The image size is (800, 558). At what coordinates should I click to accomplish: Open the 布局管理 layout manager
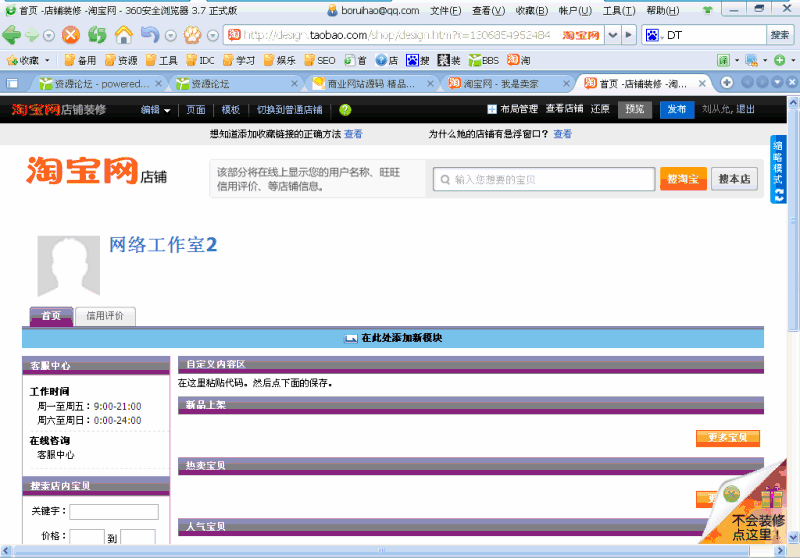[x=513, y=109]
